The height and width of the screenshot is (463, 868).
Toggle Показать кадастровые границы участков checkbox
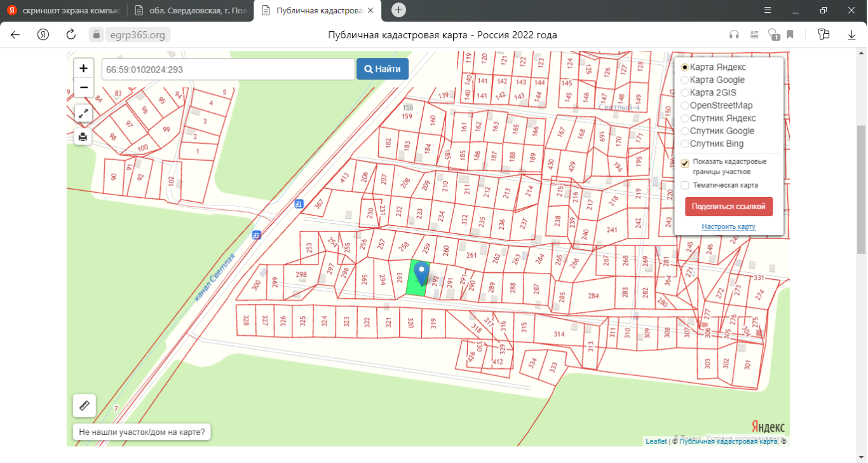pyautogui.click(x=685, y=163)
